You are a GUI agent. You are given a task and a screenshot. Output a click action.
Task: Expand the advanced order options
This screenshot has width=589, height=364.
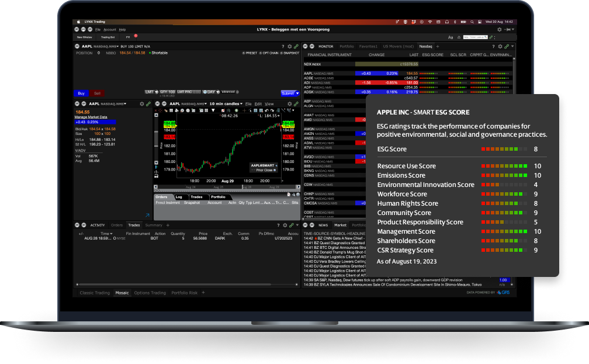230,92
